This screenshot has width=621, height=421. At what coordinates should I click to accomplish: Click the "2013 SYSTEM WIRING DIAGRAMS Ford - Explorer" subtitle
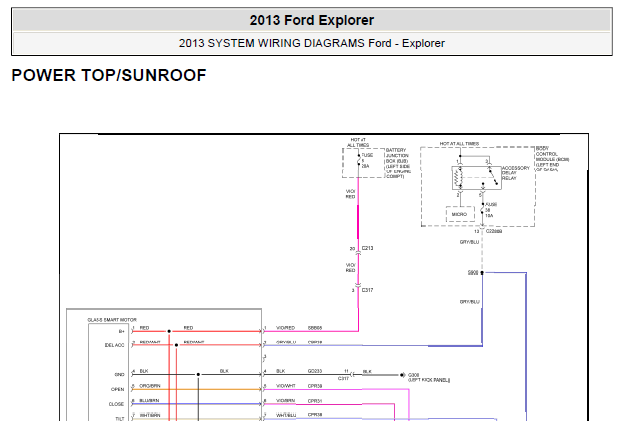pos(312,43)
